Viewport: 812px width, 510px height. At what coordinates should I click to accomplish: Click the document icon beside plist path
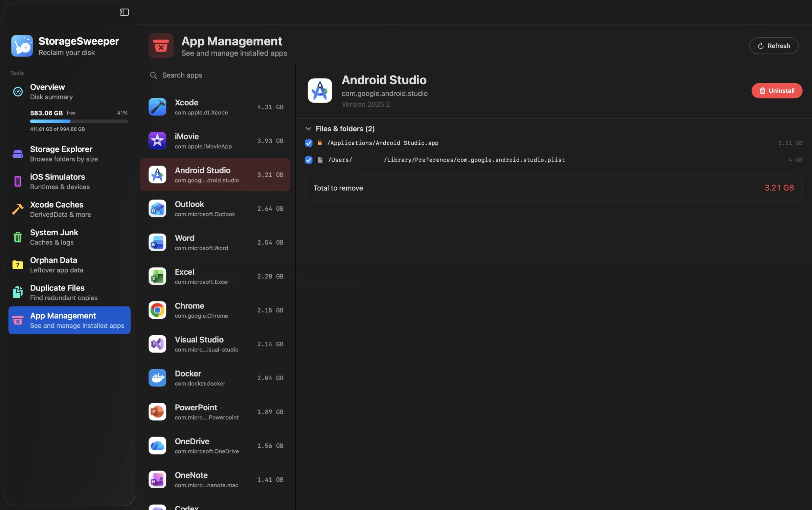click(320, 160)
